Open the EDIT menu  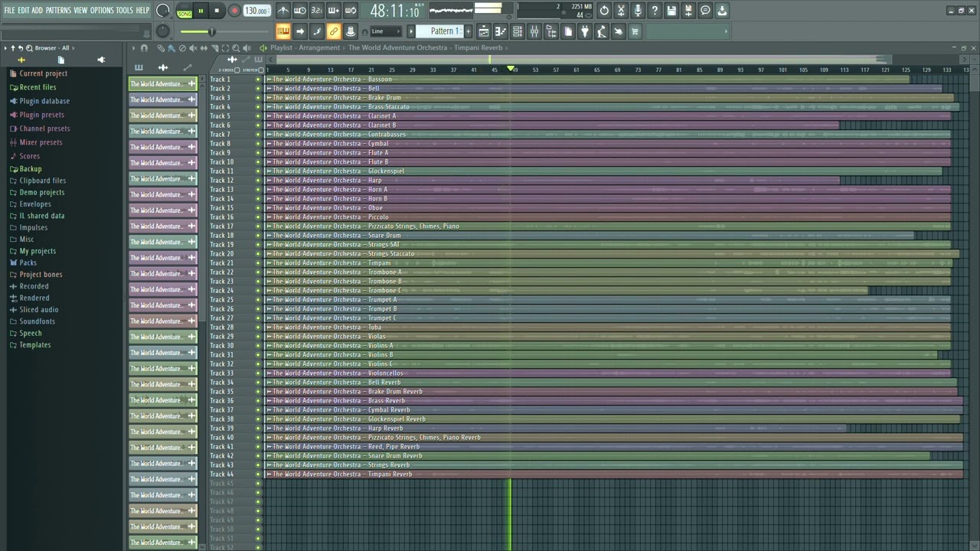[24, 11]
